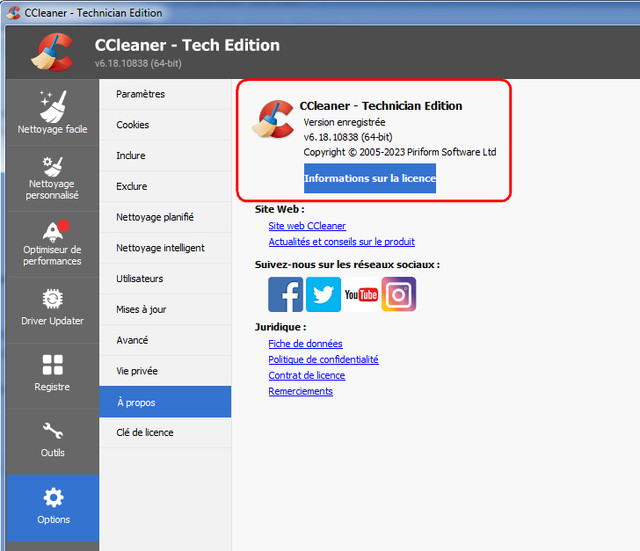Open the Clé de licence tab

pyautogui.click(x=165, y=433)
